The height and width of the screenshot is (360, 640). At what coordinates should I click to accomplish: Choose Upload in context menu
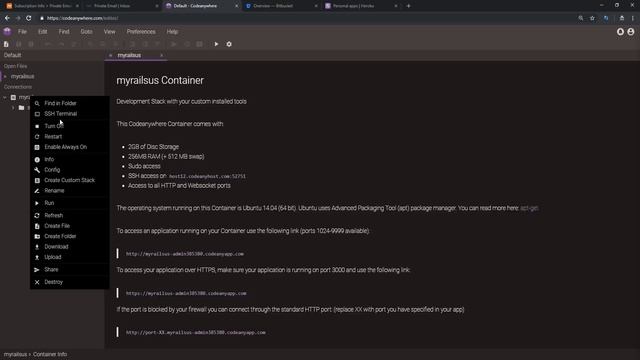(69, 257)
